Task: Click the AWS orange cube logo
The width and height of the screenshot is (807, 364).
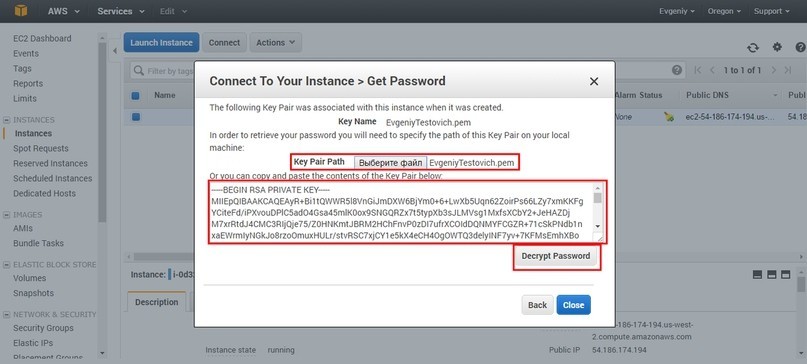Action: coord(21,11)
